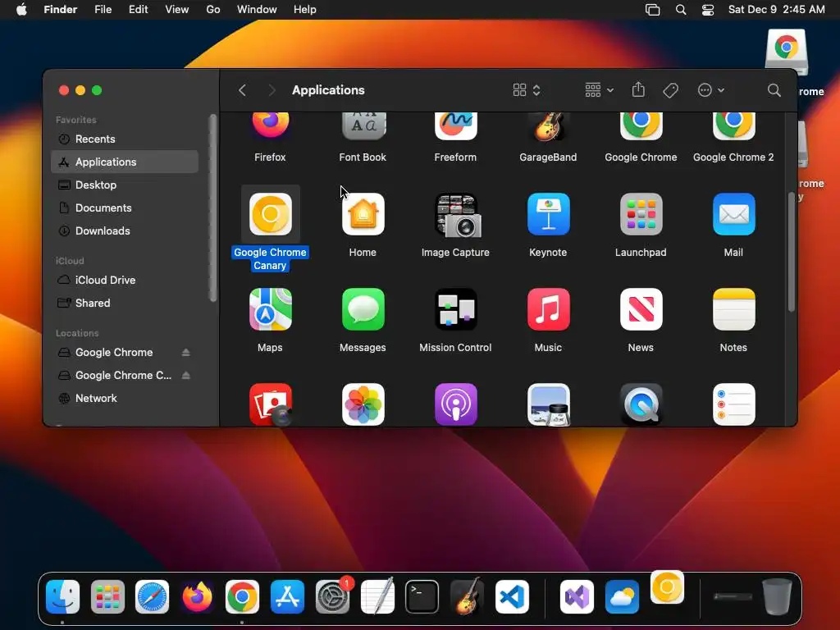The width and height of the screenshot is (840, 630).
Task: Select Google Chrome app in Finder grid
Action: coord(641,126)
